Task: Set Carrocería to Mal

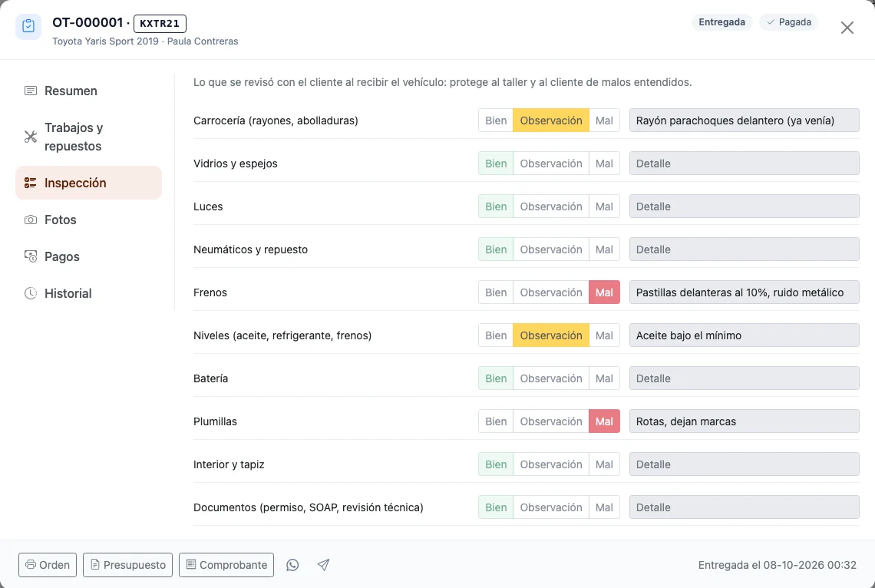Action: click(x=604, y=121)
